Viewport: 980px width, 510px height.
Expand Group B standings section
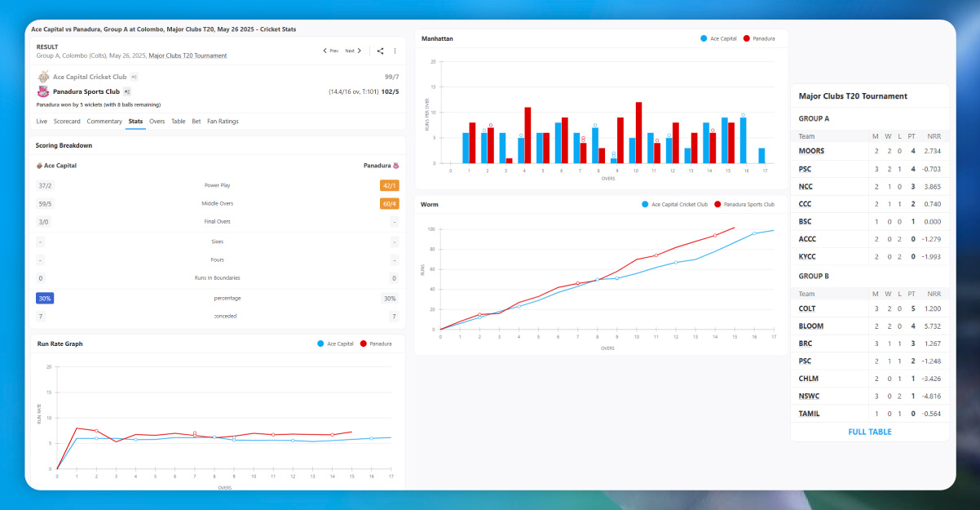pyautogui.click(x=815, y=276)
